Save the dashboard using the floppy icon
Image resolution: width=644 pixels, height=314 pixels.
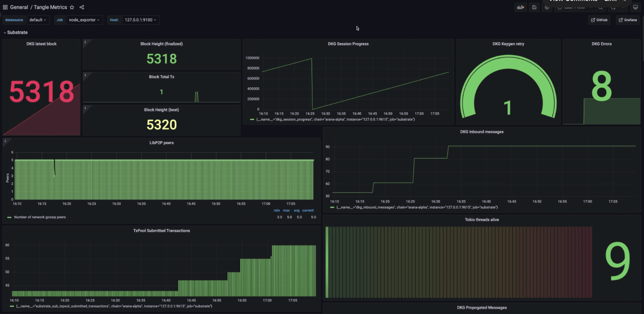tap(534, 7)
